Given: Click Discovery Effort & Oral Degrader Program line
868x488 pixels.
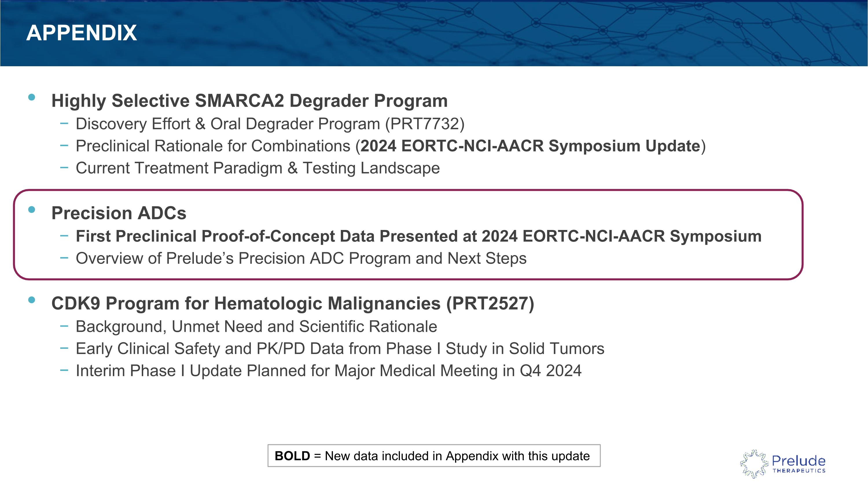Looking at the screenshot, I should pos(270,124).
